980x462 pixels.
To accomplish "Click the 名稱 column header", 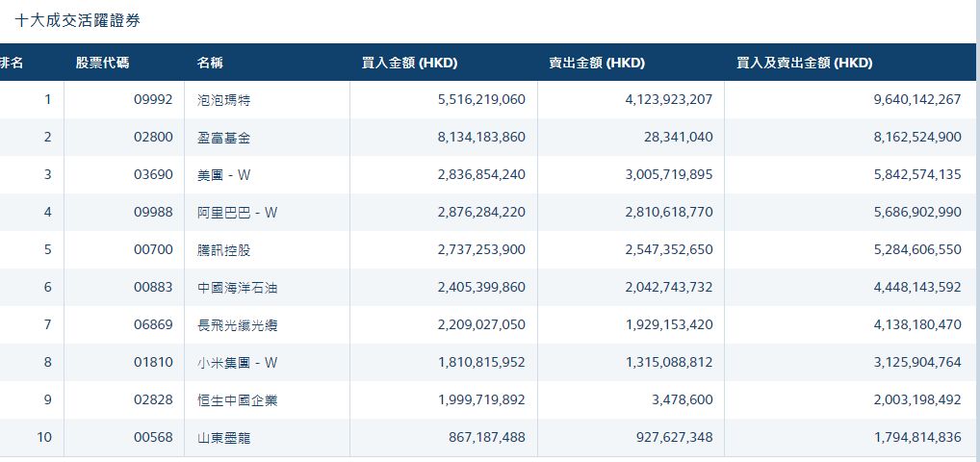I will pyautogui.click(x=210, y=64).
